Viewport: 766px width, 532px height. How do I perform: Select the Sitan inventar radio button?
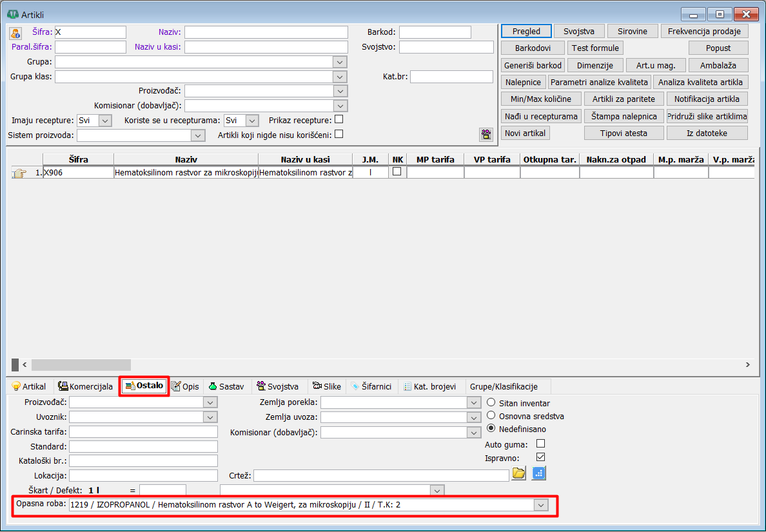491,402
